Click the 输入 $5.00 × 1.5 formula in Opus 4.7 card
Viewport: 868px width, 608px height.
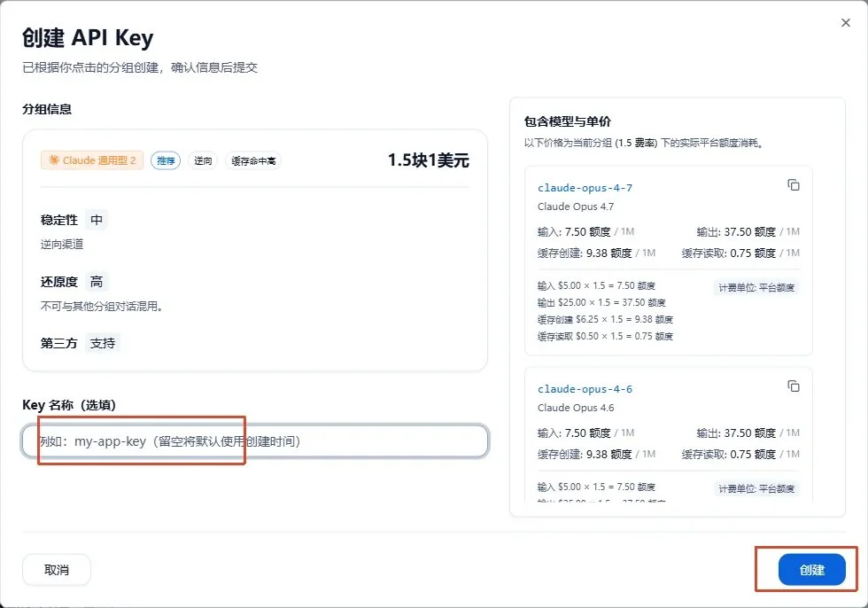click(x=596, y=285)
